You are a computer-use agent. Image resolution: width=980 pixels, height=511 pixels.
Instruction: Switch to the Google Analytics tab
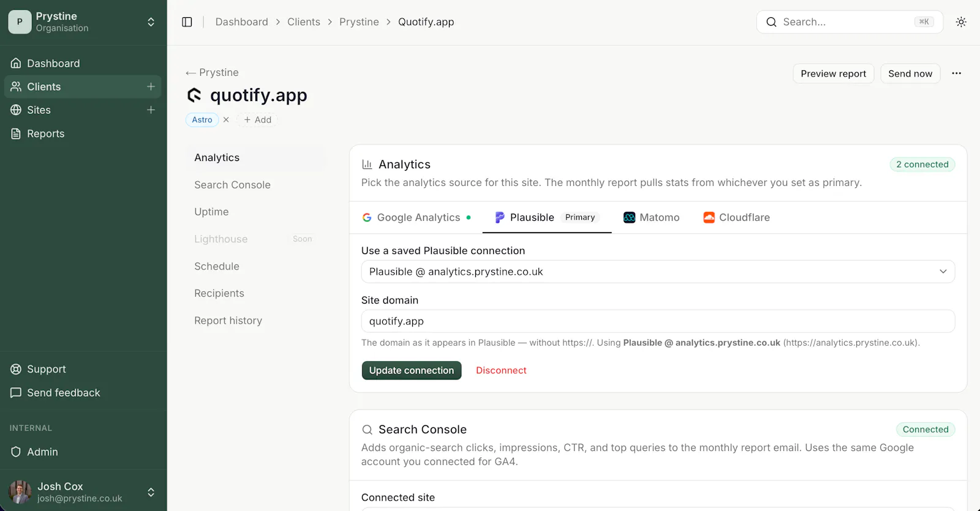[417, 218]
